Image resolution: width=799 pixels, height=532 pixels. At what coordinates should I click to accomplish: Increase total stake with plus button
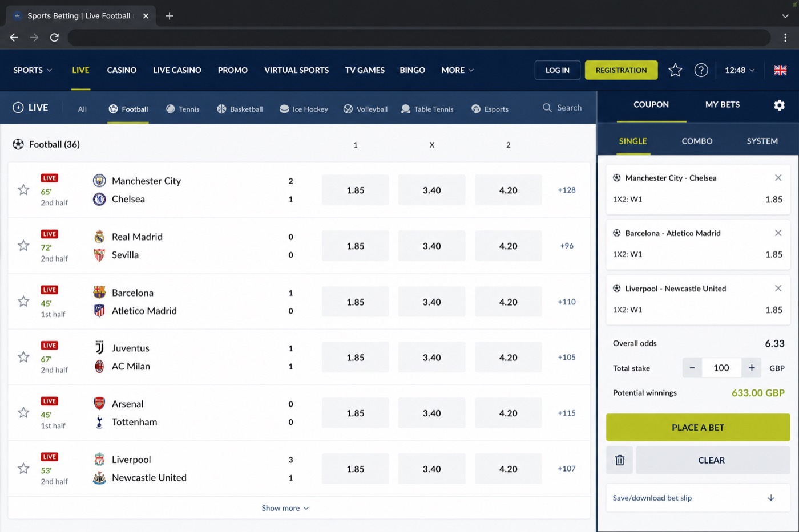752,368
